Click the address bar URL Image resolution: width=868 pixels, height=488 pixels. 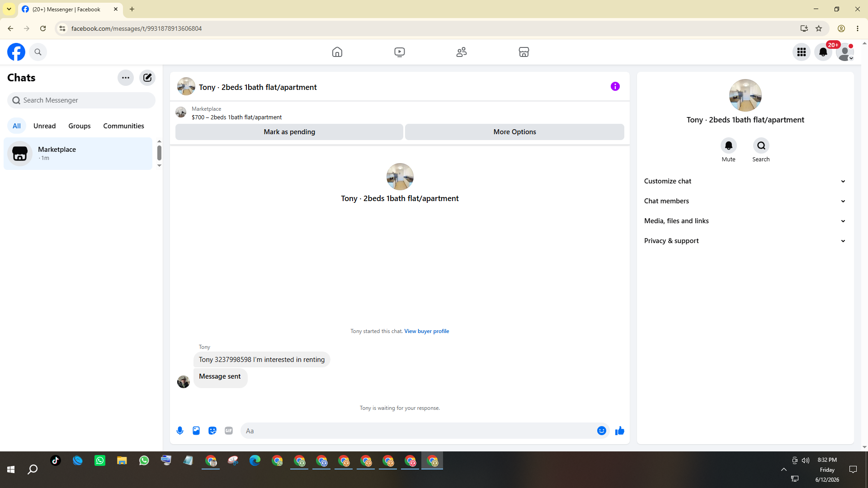pyautogui.click(x=137, y=28)
